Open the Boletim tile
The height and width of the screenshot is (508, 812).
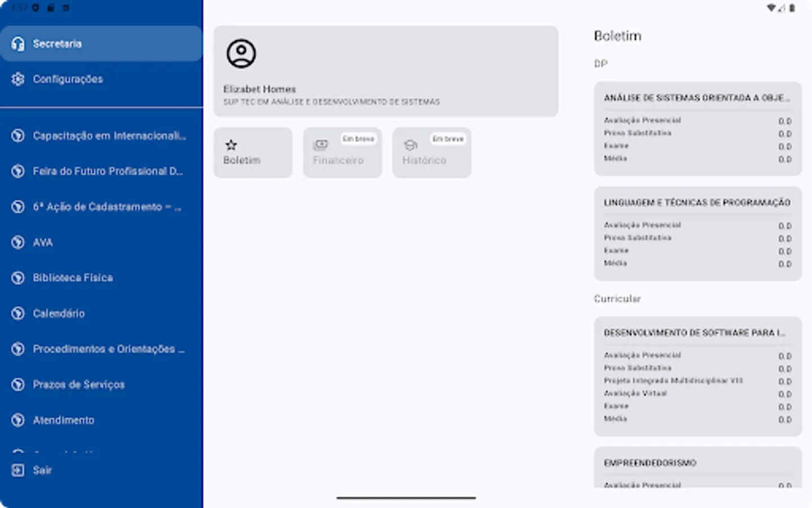click(x=253, y=152)
